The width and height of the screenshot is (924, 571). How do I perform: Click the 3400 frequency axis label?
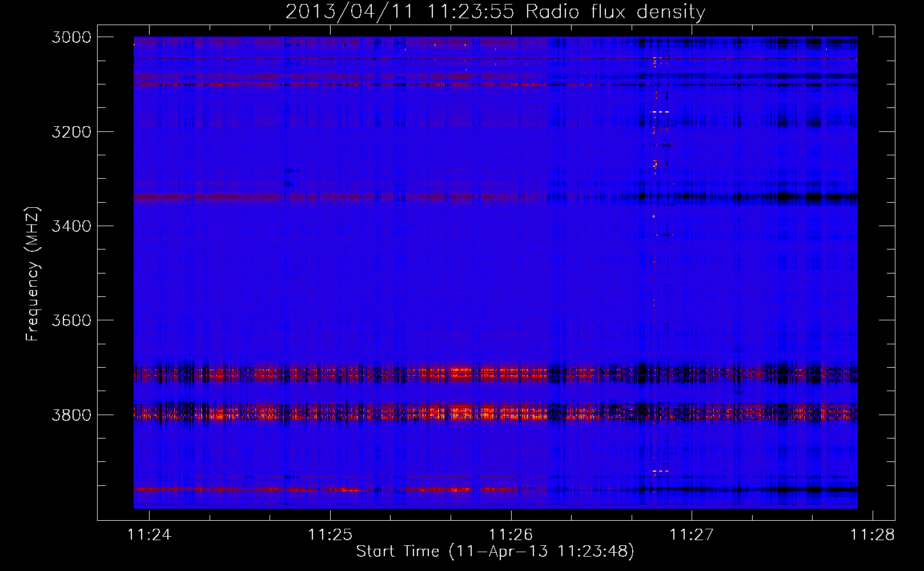coord(71,226)
